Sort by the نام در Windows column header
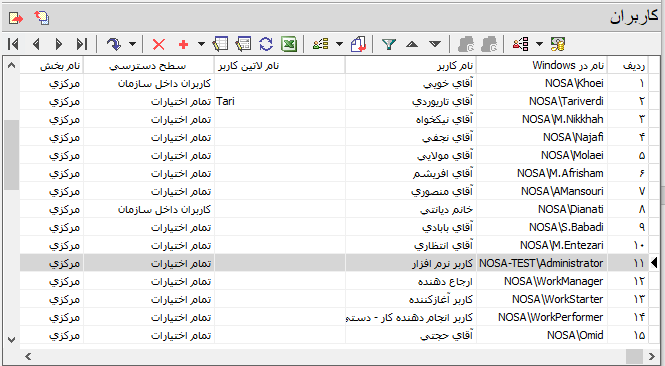Screen dimensions: 665x366 pos(542,65)
